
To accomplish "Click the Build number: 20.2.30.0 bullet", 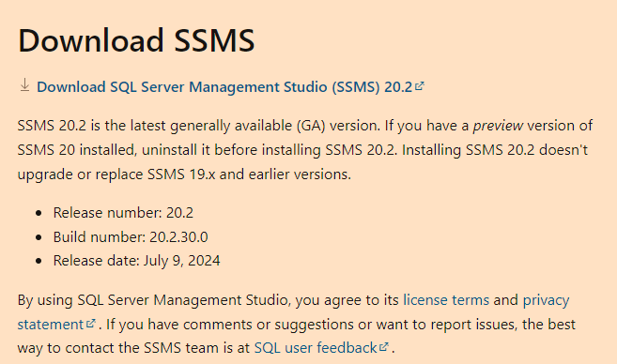I will (x=131, y=237).
